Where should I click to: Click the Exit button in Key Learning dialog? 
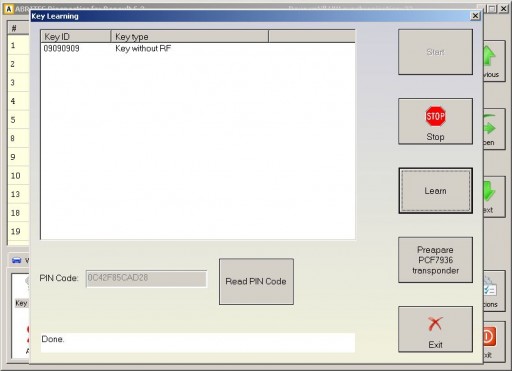point(435,329)
